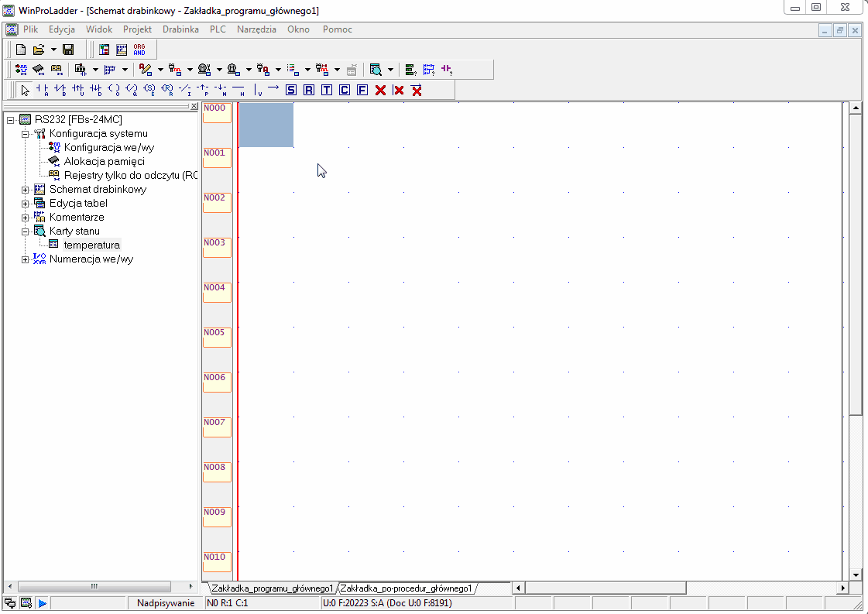
Task: Delete element with red X tool
Action: click(x=380, y=91)
